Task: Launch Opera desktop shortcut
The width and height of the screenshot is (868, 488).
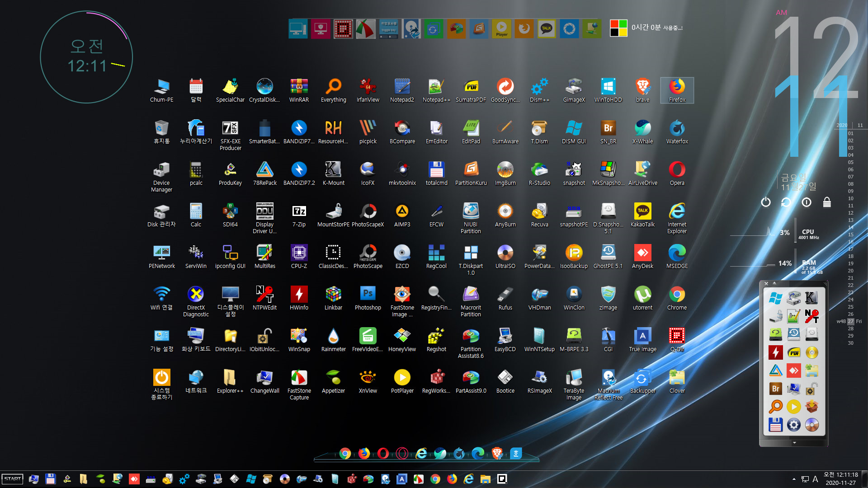Action: [677, 174]
